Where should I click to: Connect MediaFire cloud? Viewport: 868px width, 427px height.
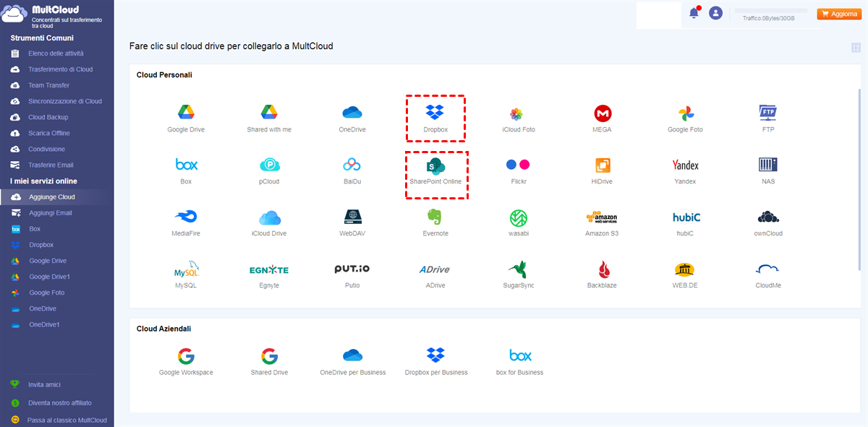[x=186, y=217]
